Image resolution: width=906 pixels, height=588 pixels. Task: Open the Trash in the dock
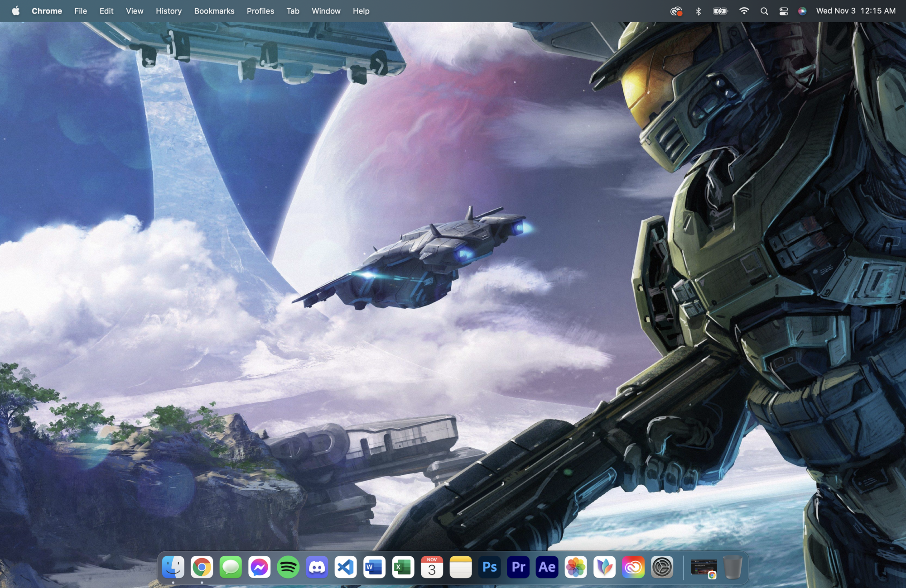(733, 567)
